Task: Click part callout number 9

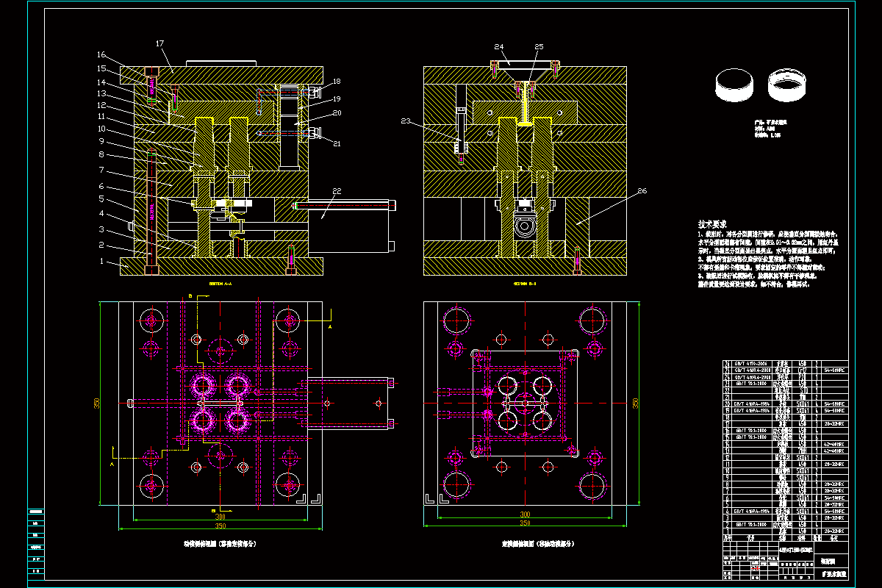Action: pos(102,141)
